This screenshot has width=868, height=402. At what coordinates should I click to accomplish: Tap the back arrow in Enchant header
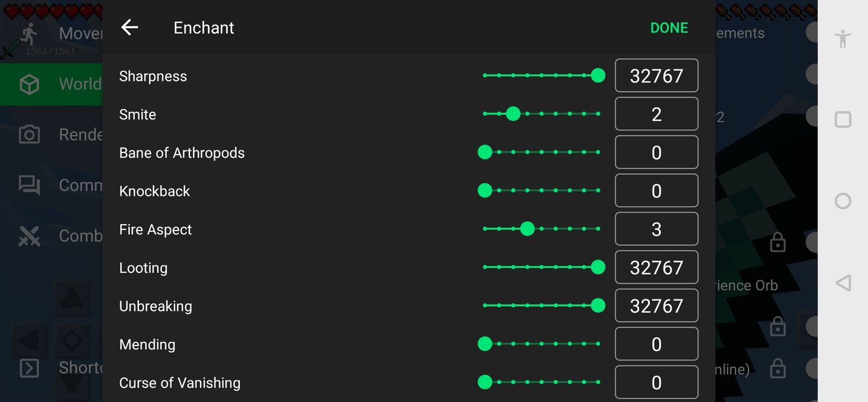(x=130, y=27)
